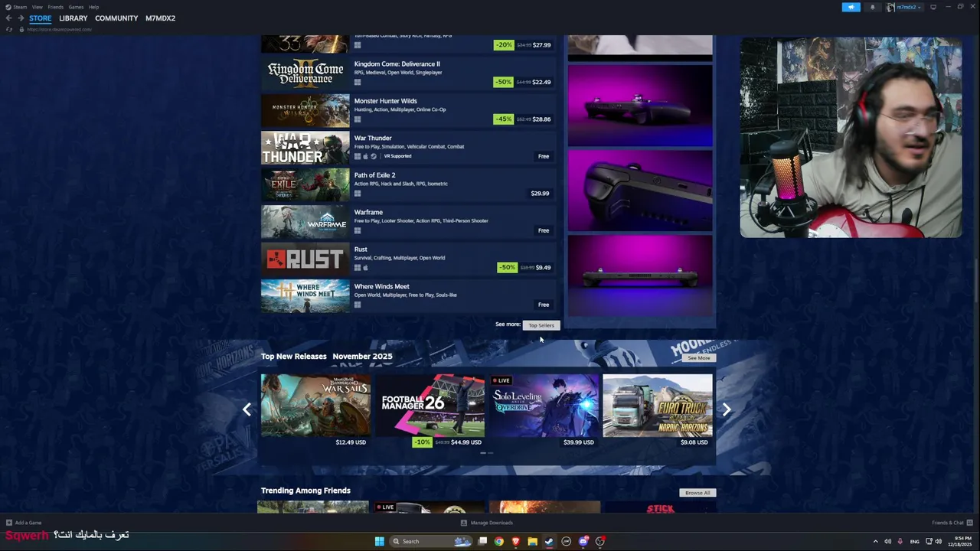
Task: Open the Windows Start menu
Action: [379, 541]
